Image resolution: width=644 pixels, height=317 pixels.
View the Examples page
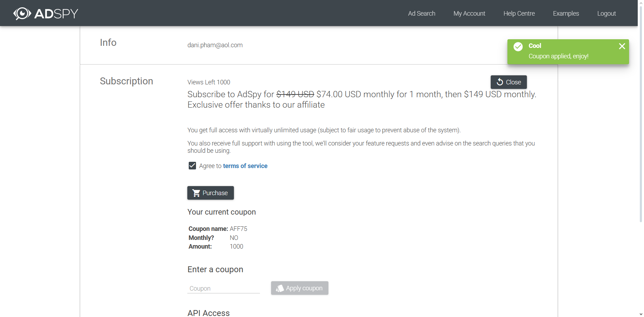click(566, 14)
